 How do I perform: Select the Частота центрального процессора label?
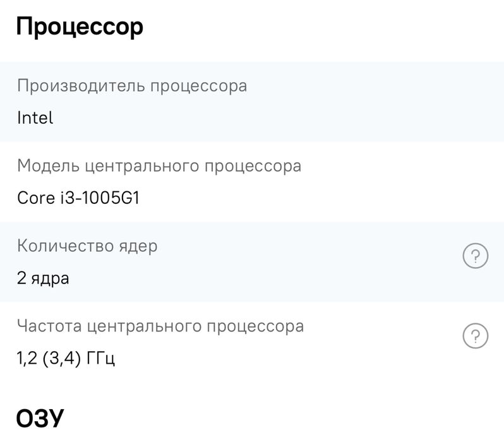(x=160, y=326)
